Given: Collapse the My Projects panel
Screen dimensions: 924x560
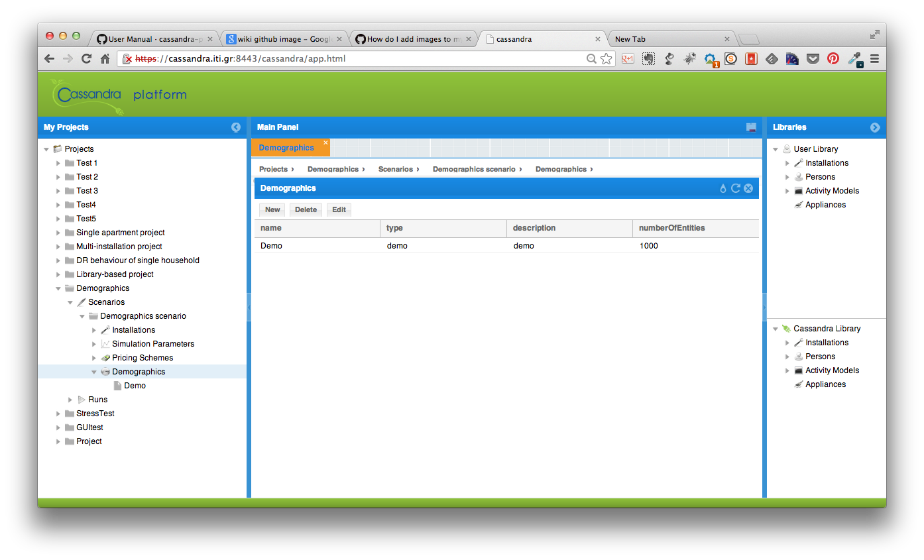Looking at the screenshot, I should coord(236,127).
